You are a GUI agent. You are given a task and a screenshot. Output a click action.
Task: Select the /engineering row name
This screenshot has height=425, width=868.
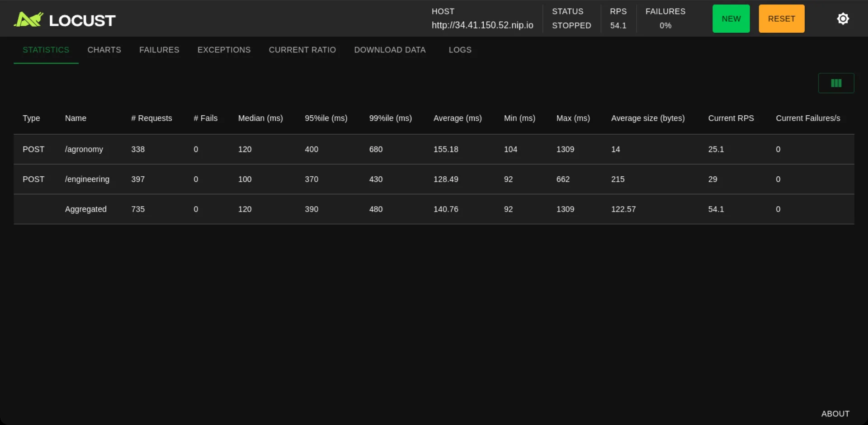pos(87,179)
